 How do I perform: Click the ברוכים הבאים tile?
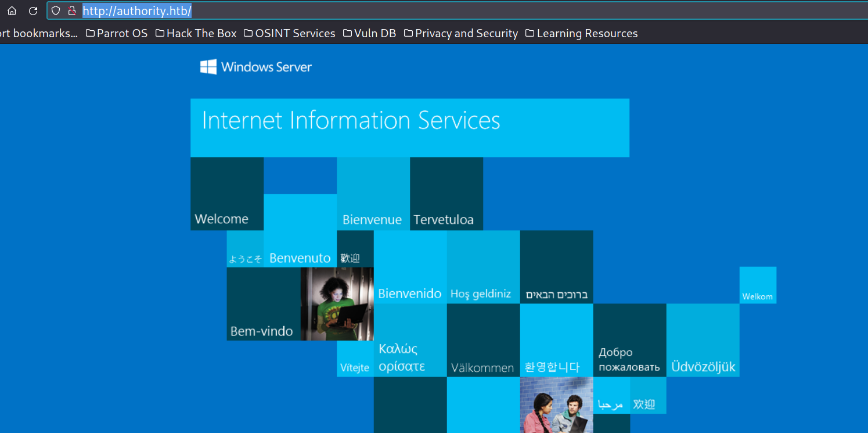[557, 267]
